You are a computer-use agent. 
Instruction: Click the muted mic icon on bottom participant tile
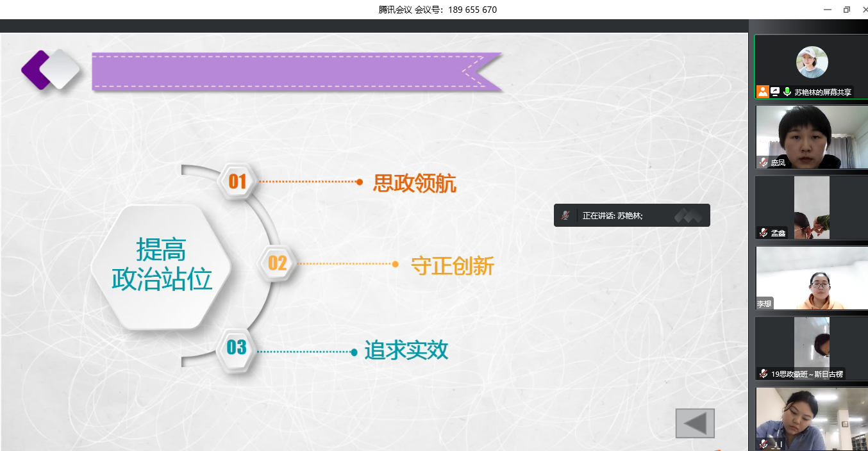click(764, 444)
